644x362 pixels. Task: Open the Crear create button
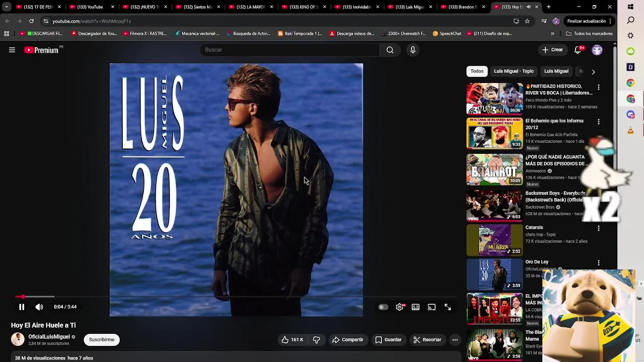tap(552, 50)
